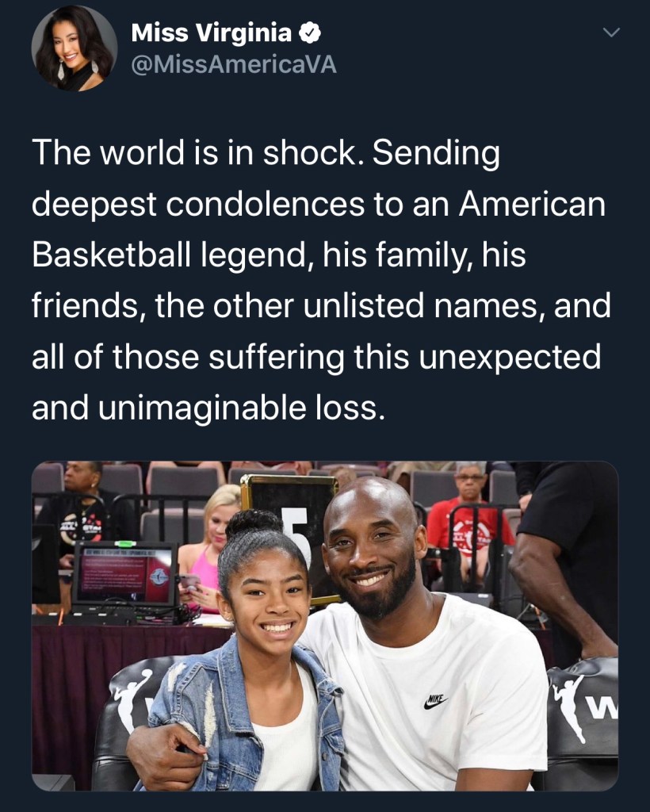650x812 pixels.
Task: Click the words 'American Basketball legend' in the tweet
Action: click(319, 229)
